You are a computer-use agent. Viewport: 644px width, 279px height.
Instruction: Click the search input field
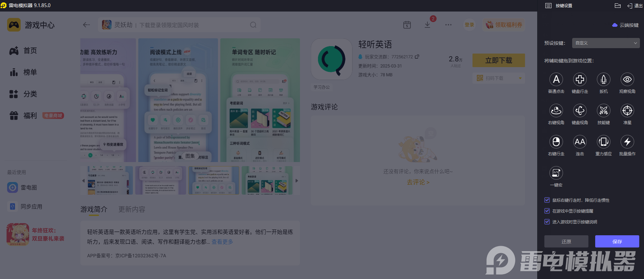click(179, 25)
